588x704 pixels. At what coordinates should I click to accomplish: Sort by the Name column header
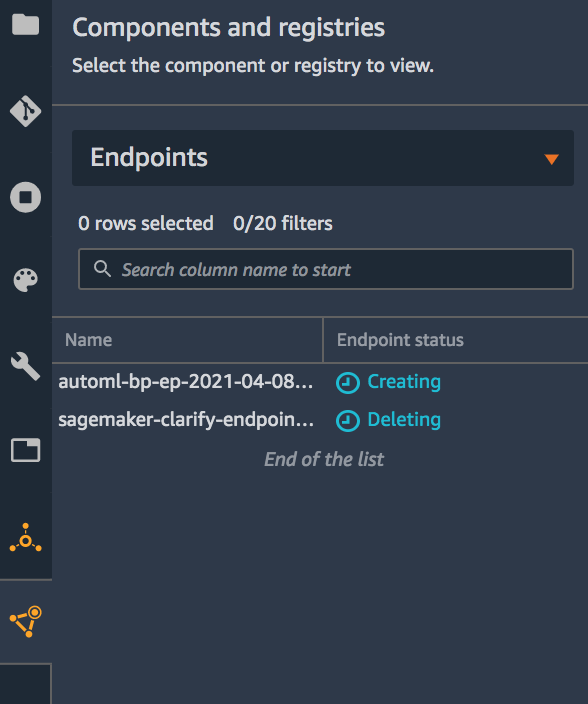[x=88, y=340]
